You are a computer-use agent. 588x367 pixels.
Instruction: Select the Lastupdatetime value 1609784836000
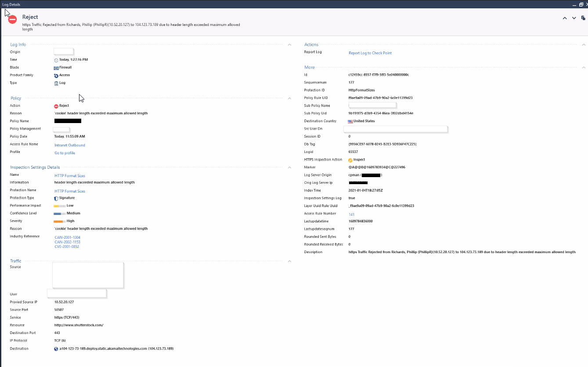(x=361, y=221)
